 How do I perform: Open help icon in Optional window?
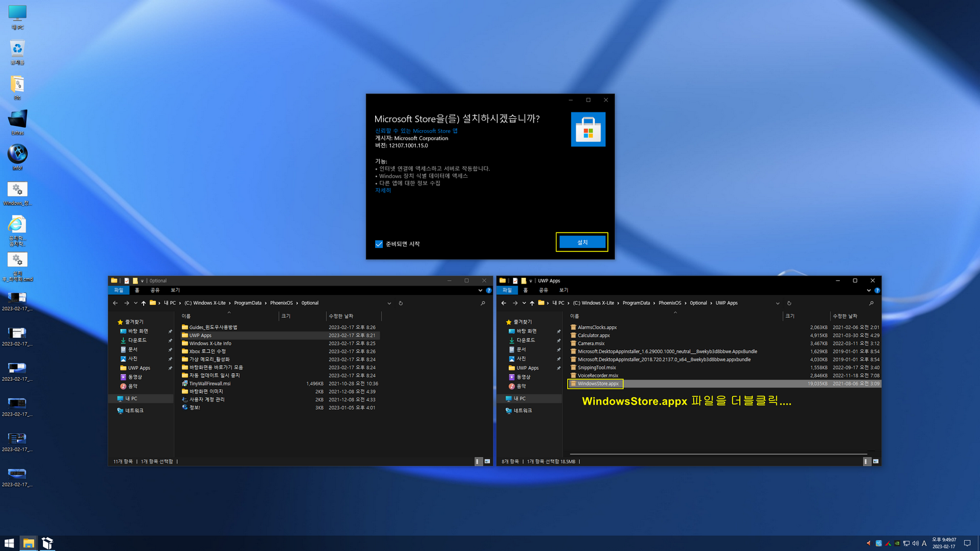point(489,290)
